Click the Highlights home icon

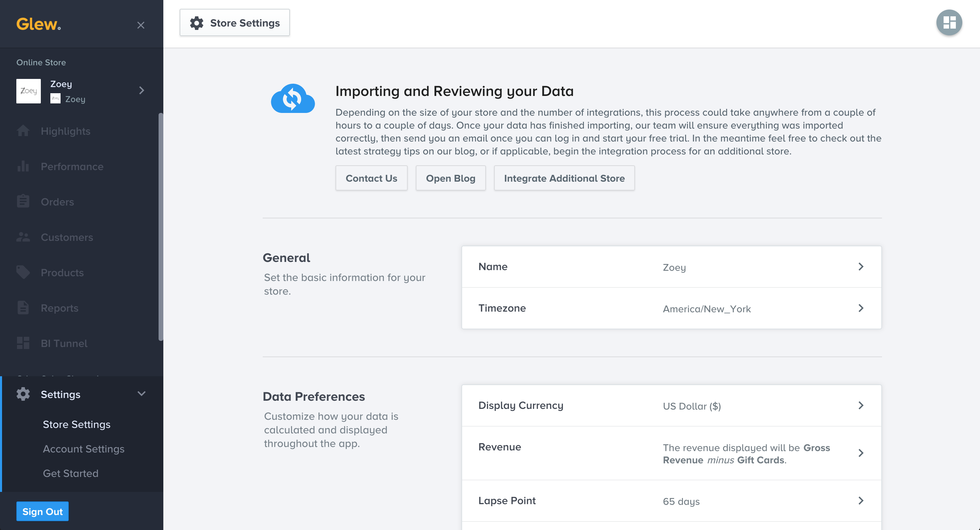(x=23, y=131)
